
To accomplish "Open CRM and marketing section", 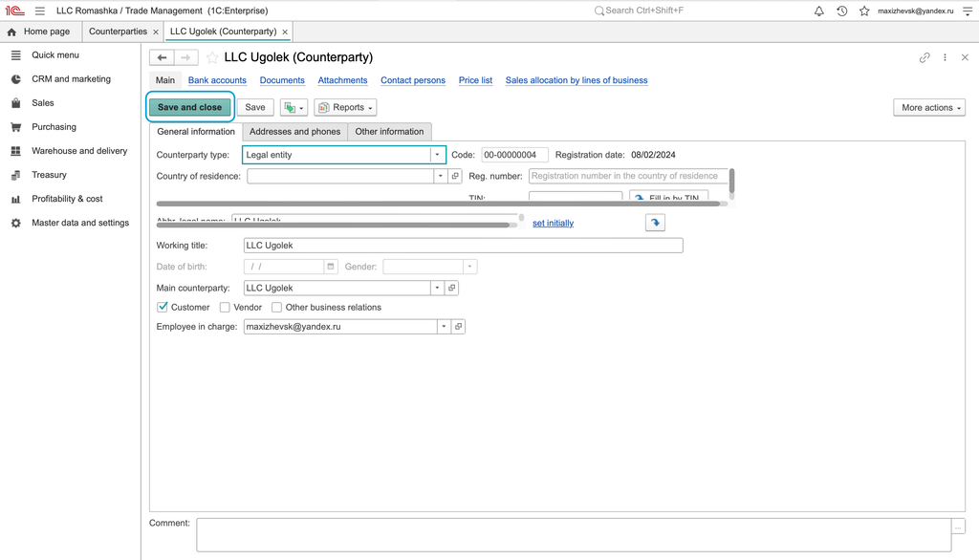I will point(71,78).
